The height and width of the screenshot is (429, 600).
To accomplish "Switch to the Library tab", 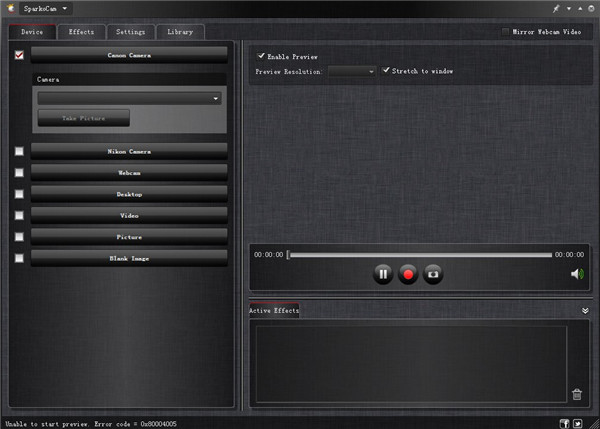I will [x=180, y=32].
